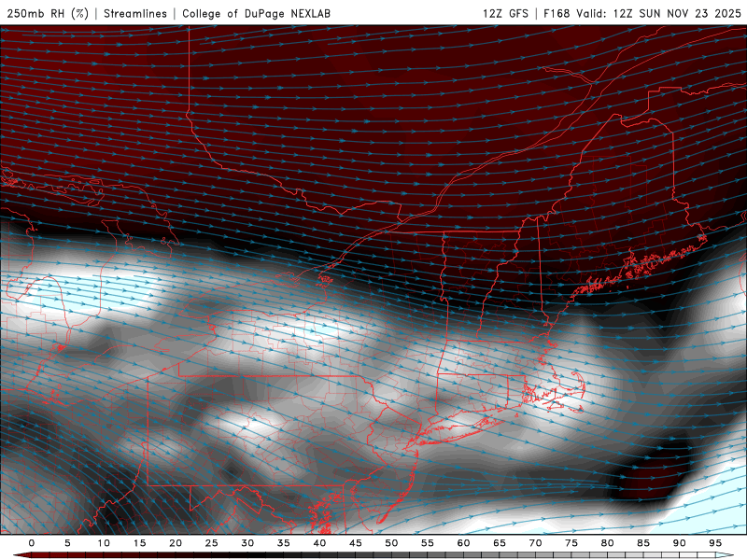Select the colorbar label "20"
The image size is (747, 560).
coord(176,543)
